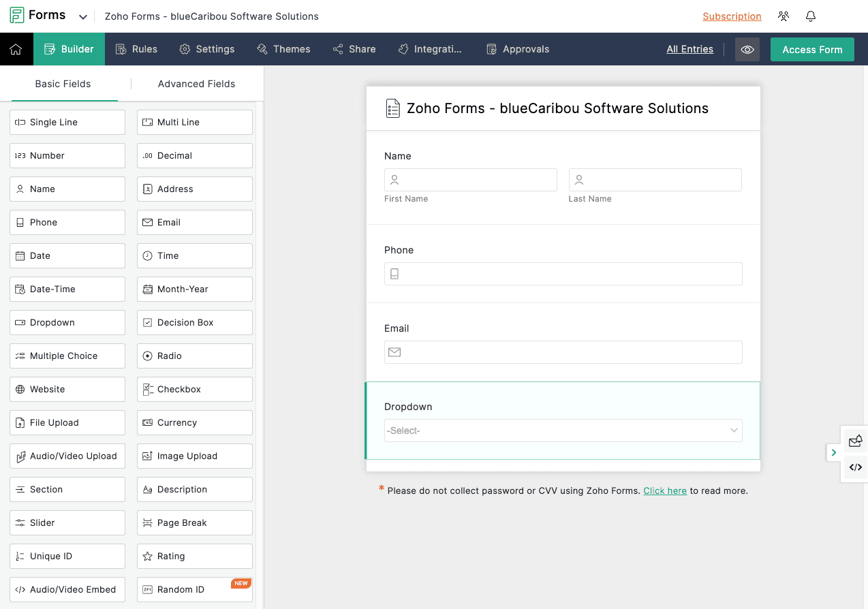This screenshot has height=609, width=868.
Task: Open the Themes tab
Action: click(x=283, y=49)
